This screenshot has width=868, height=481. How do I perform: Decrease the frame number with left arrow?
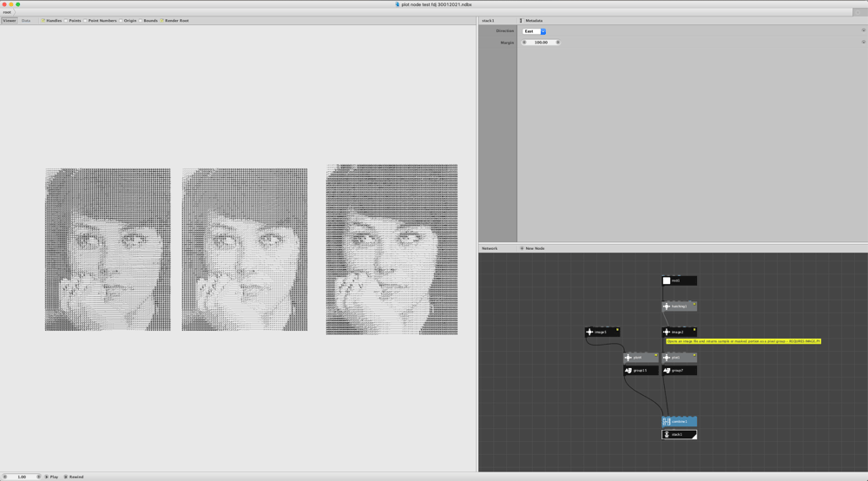(5, 477)
